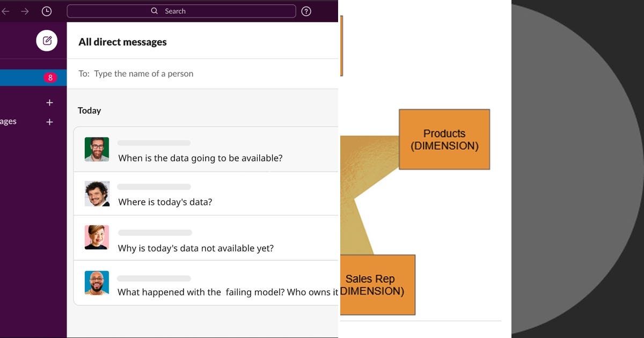The width and height of the screenshot is (644, 338).
Task: Click the history clock icon
Action: pyautogui.click(x=47, y=11)
